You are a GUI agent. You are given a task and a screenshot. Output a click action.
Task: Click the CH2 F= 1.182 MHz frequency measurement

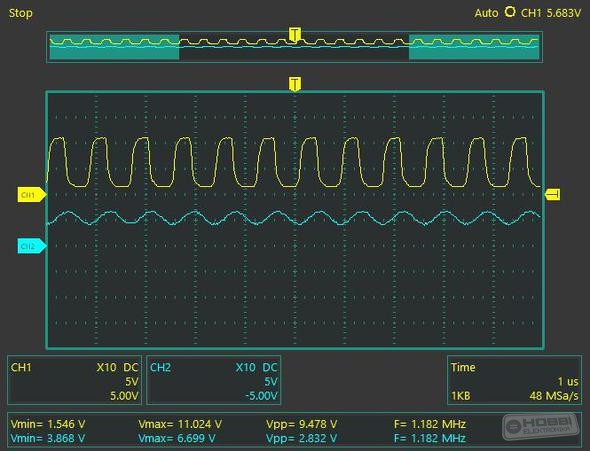pos(430,438)
